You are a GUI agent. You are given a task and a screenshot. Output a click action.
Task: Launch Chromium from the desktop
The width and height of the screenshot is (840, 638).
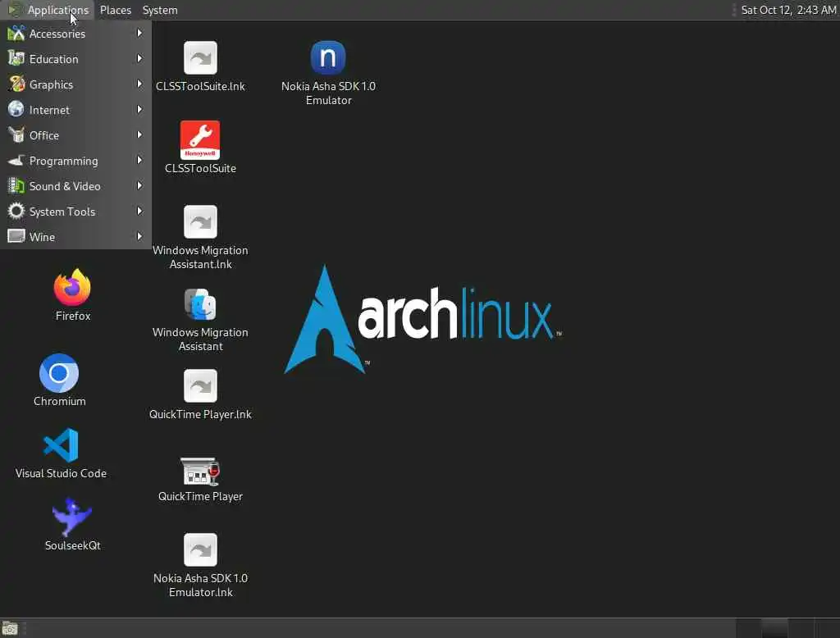(59, 373)
